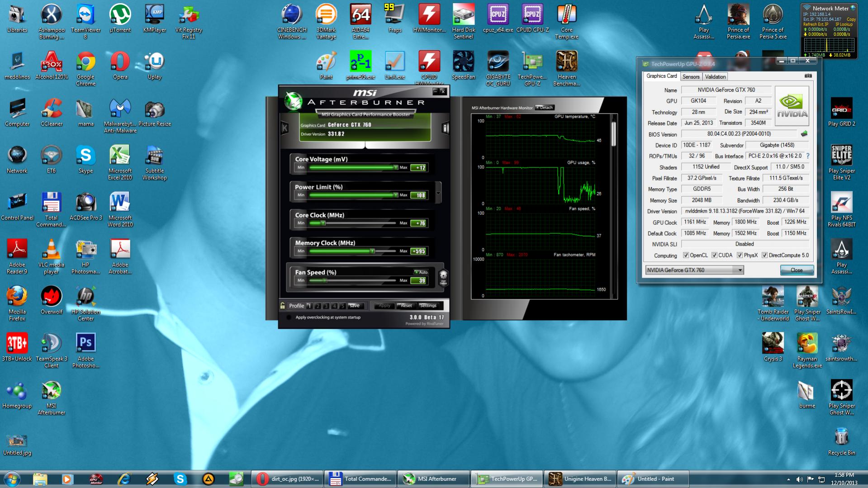Click the Core Clock slider handle

pyautogui.click(x=323, y=223)
